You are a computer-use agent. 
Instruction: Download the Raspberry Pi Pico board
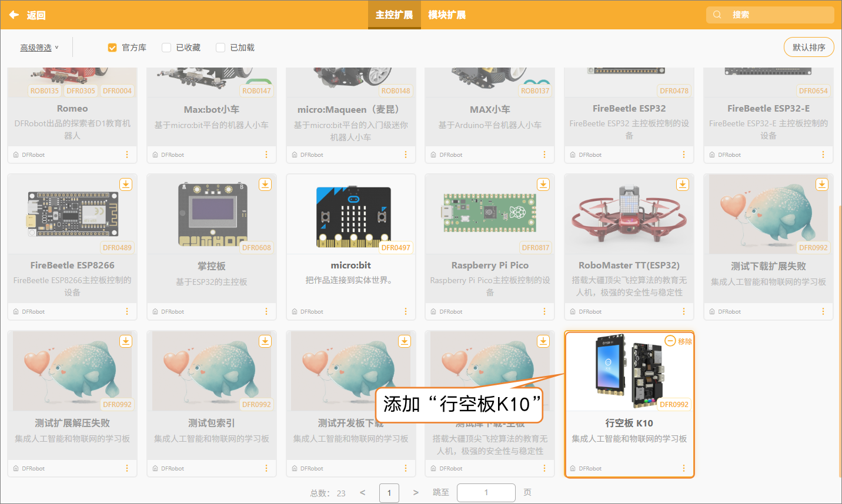pyautogui.click(x=543, y=184)
